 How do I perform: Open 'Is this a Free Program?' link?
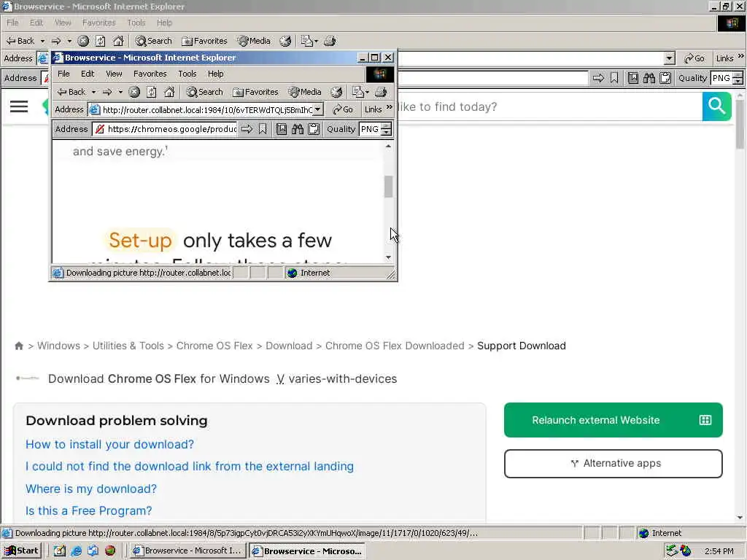pos(88,510)
